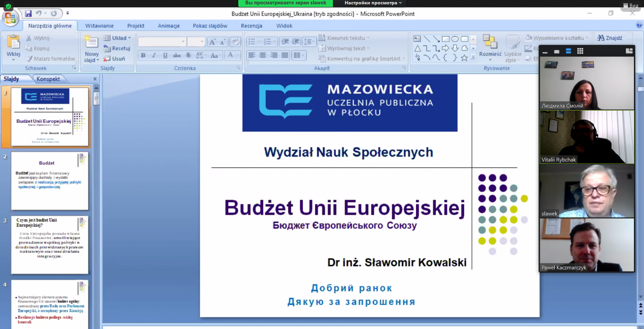Screen dimensions: 644x329
Task: Switch to the Wstawianie ribbon tab
Action: (99, 26)
